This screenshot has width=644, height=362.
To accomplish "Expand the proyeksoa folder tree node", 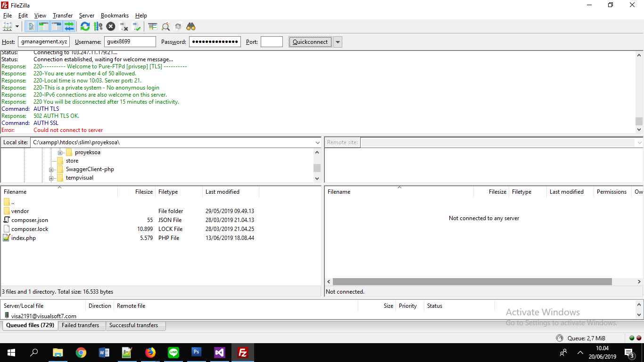I will (60, 153).
